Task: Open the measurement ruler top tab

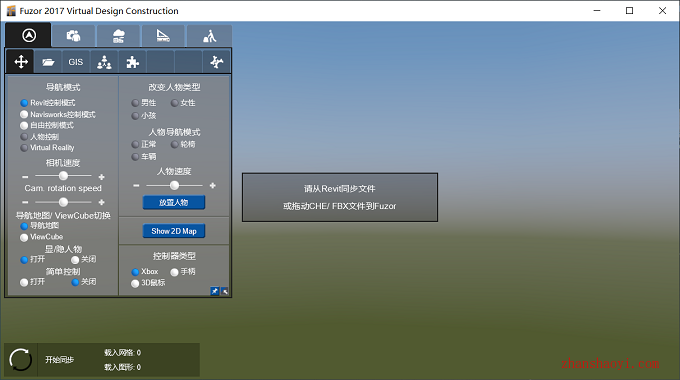Action: click(163, 36)
